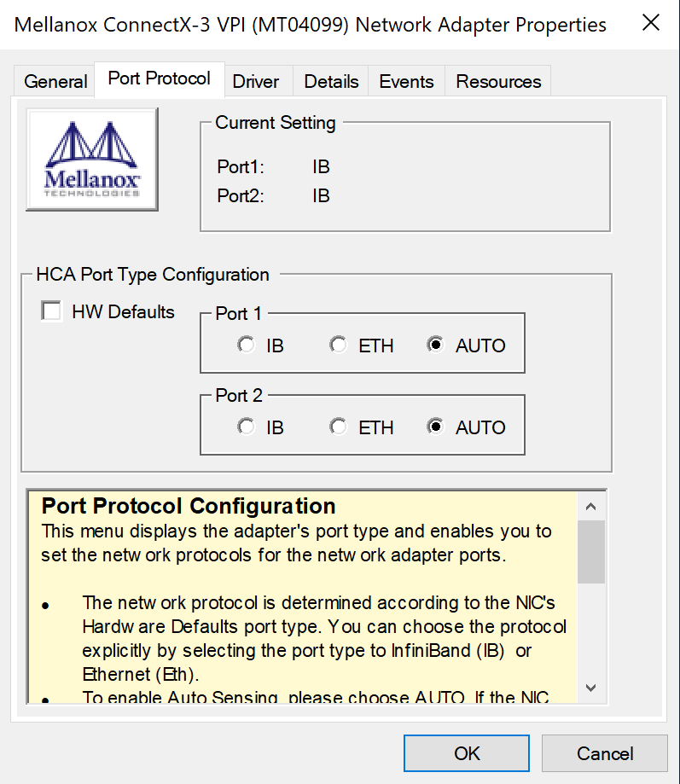Image resolution: width=680 pixels, height=784 pixels.
Task: Open the Port Protocol tab
Action: click(160, 79)
